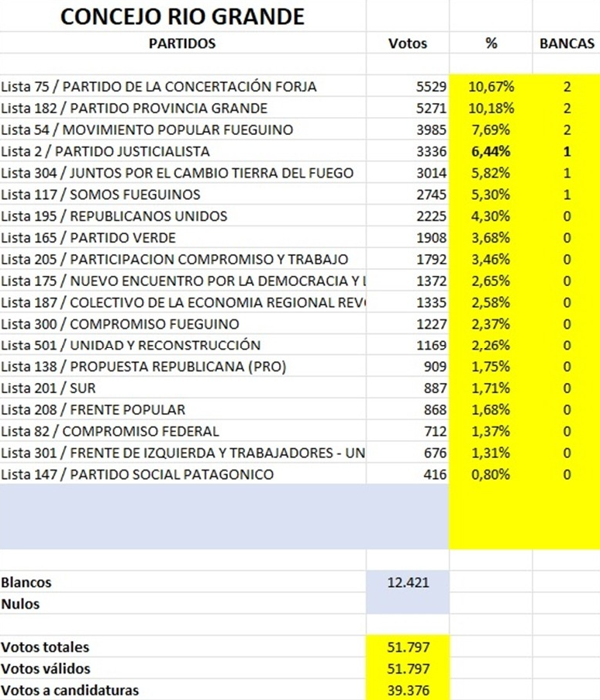Select the Votos a candidaturas value 39.376
This screenshot has width=600, height=700.
click(x=408, y=690)
